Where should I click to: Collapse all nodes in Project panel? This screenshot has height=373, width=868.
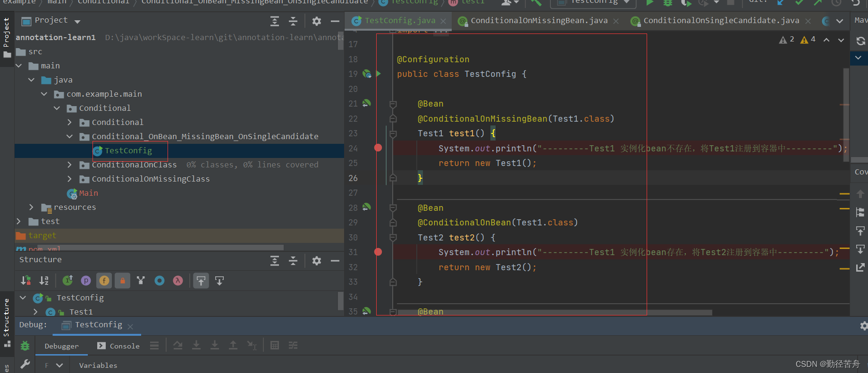pos(293,21)
